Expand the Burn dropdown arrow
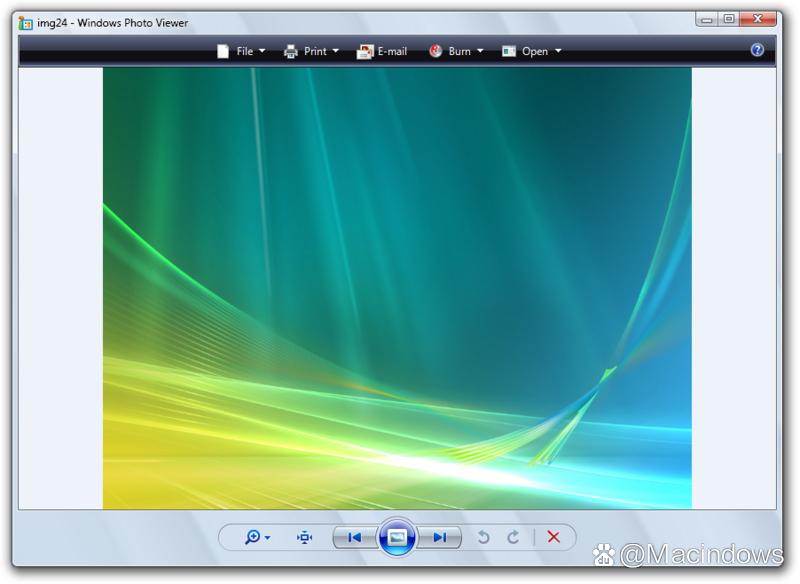Viewport: 800px width, 584px height. [480, 51]
